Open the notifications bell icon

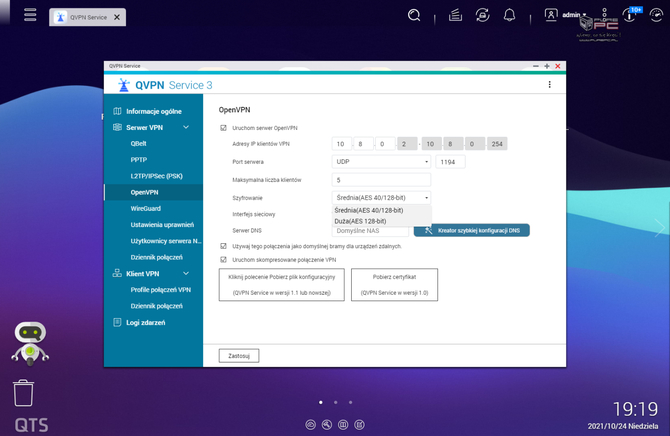(x=509, y=15)
